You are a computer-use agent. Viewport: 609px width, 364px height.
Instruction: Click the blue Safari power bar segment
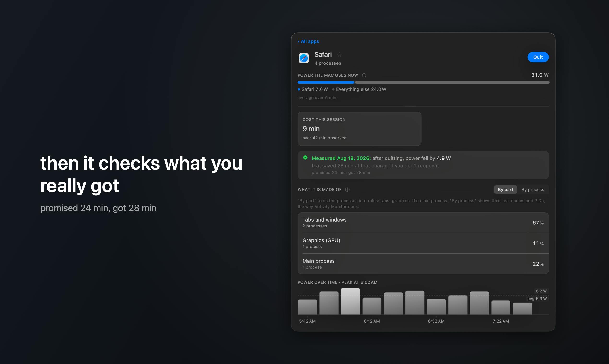point(326,82)
